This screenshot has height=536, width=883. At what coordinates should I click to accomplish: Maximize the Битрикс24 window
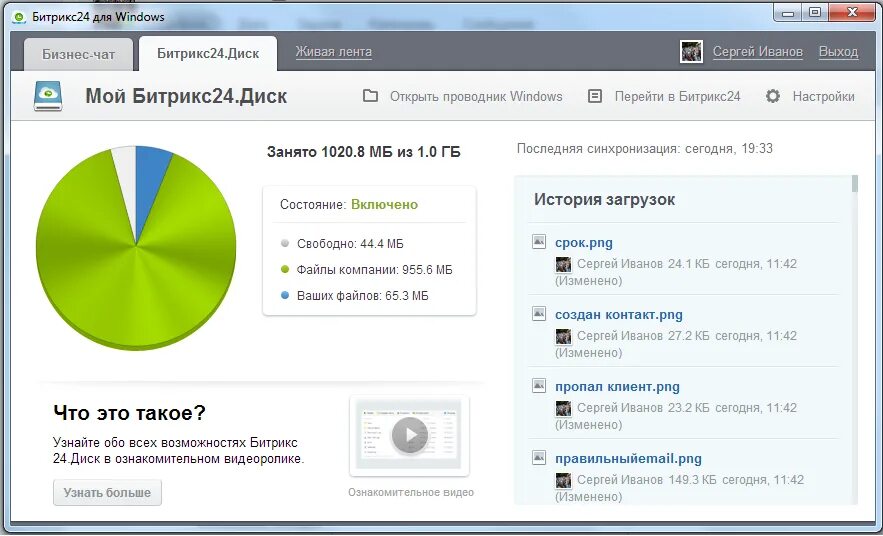pyautogui.click(x=814, y=13)
